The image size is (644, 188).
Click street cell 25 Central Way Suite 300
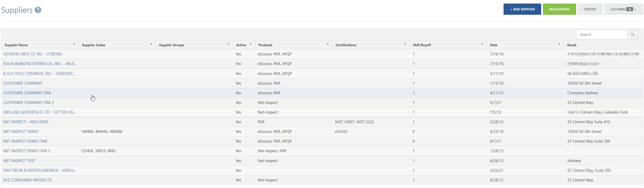coord(589,141)
